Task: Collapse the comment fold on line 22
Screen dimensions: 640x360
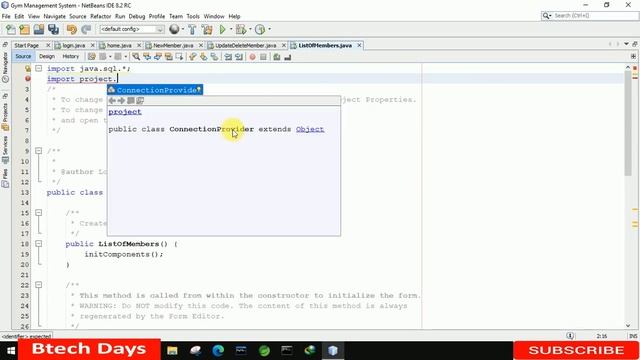Action: click(x=38, y=285)
